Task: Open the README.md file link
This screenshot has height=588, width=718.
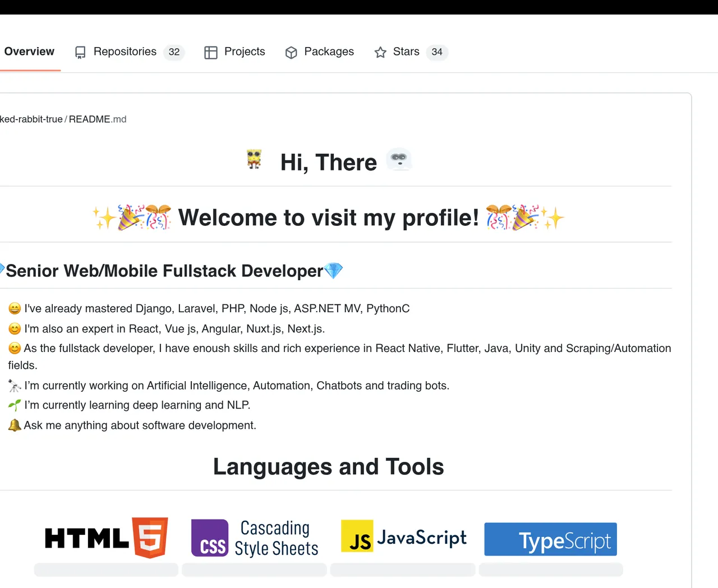Action: point(98,119)
